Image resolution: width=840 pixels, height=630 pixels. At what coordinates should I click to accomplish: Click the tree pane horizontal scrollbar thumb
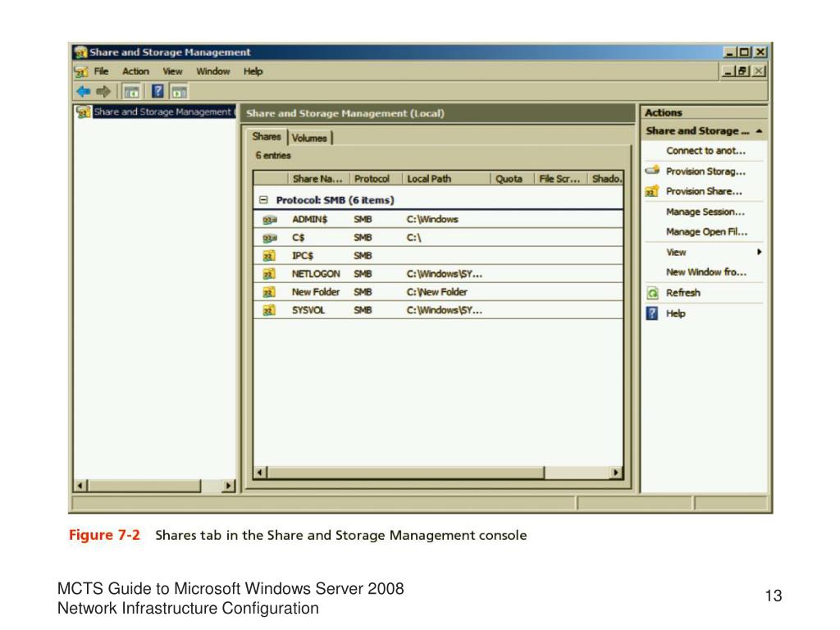click(144, 486)
